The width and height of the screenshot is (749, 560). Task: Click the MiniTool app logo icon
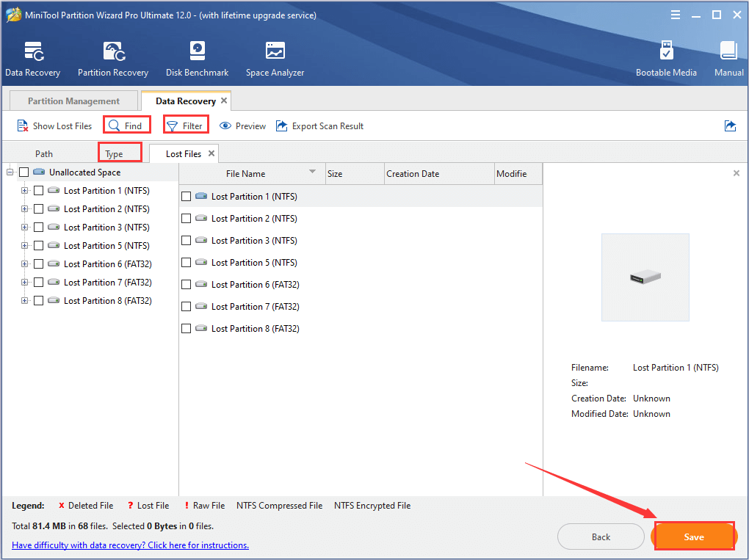tap(13, 15)
